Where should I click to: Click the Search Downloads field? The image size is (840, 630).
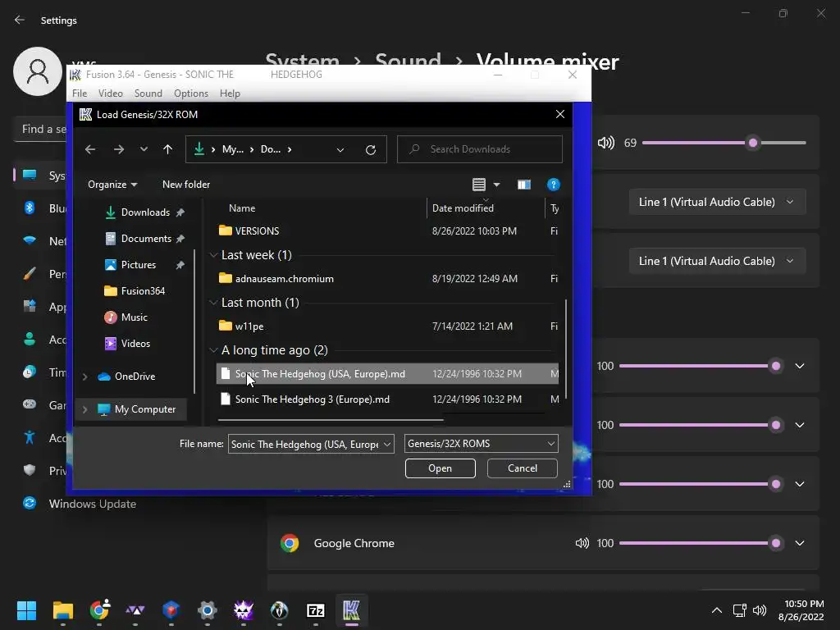pos(479,149)
